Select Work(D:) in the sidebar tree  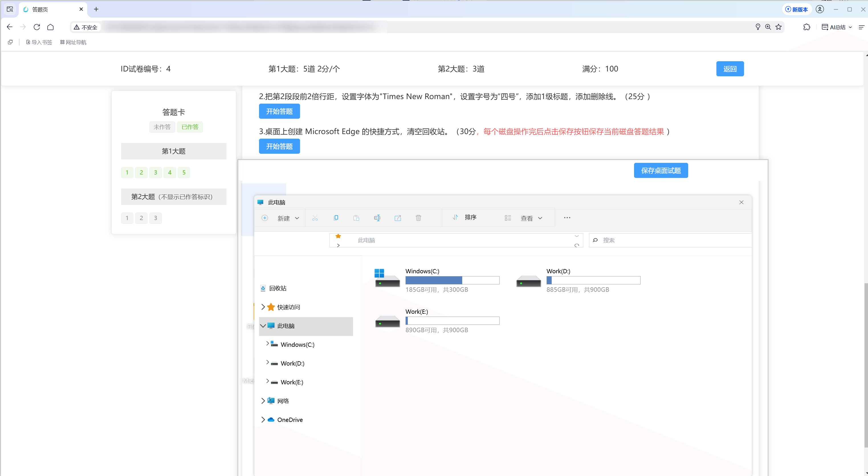292,363
